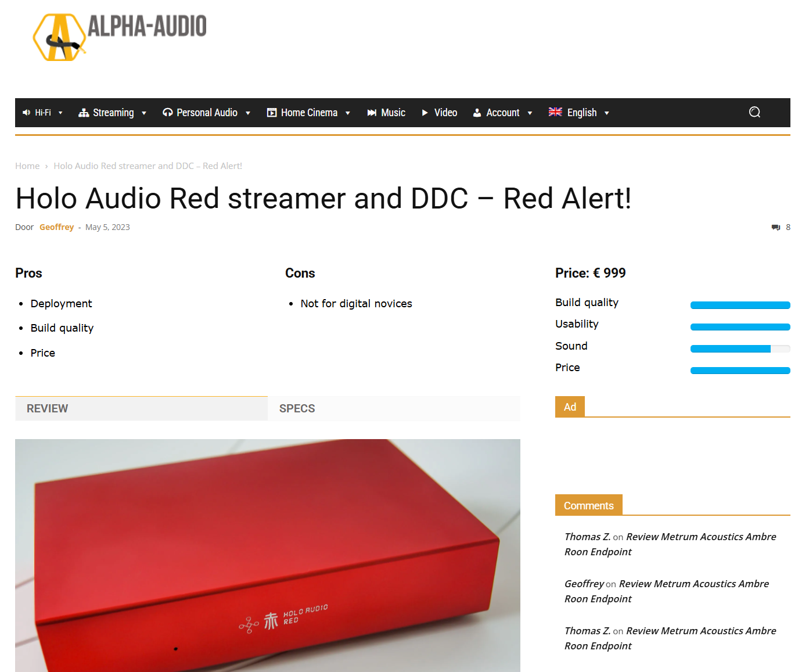
Task: Click the 'May 5, 2023' date
Action: click(107, 227)
